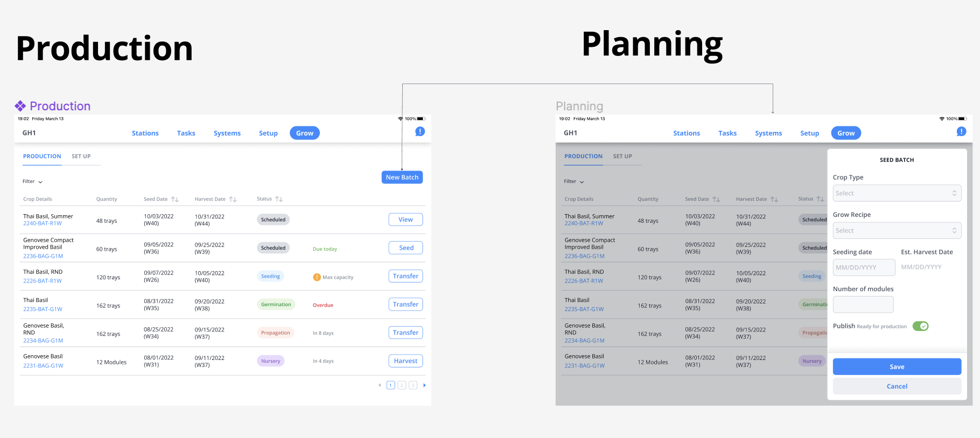Expand the Filter dropdown in Production panel
The width and height of the screenshot is (980, 438).
[32, 182]
